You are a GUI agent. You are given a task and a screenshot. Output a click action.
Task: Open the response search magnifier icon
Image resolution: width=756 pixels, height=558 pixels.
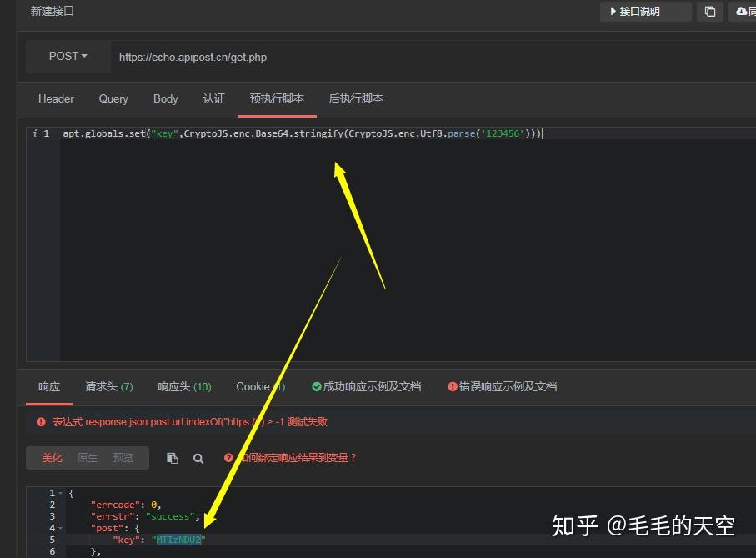click(x=198, y=457)
